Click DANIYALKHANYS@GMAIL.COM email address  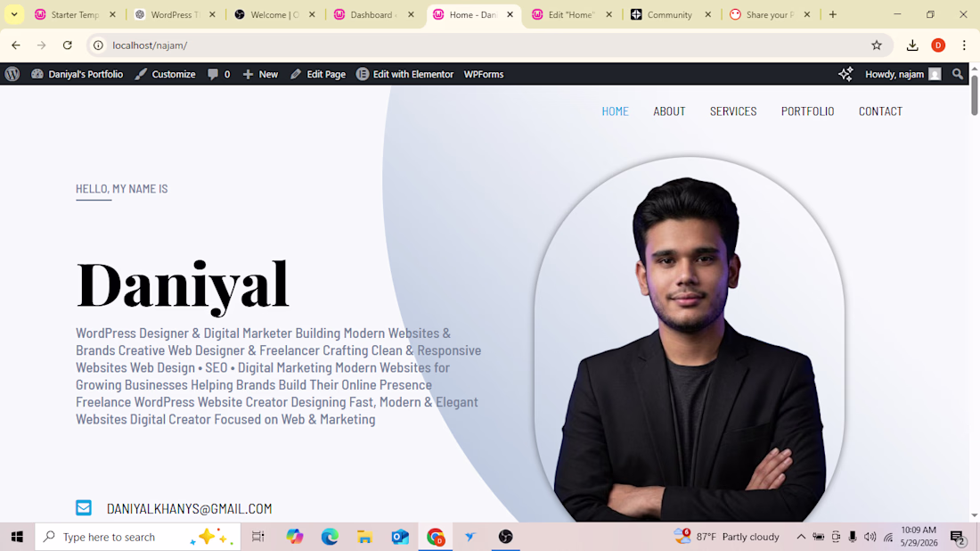(190, 508)
